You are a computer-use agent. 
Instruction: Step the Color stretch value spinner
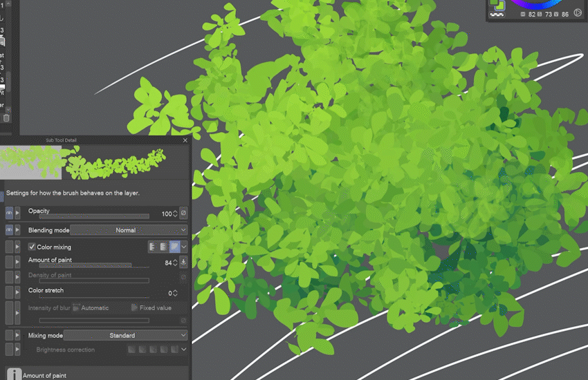[175, 293]
